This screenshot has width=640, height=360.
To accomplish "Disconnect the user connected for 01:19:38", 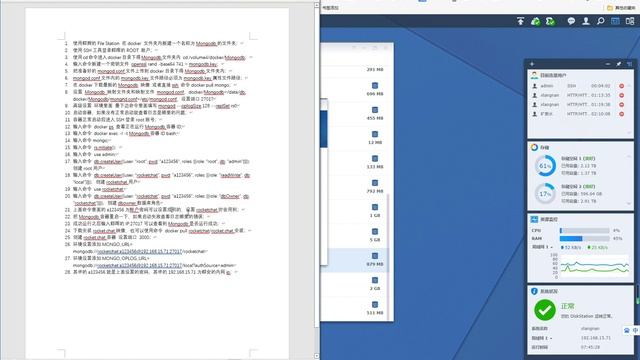I will (622, 104).
